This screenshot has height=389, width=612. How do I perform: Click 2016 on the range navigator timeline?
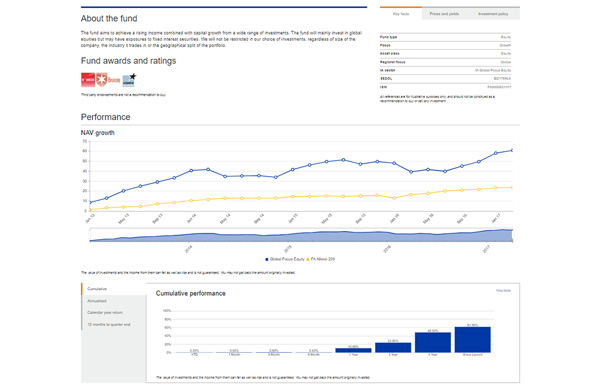click(x=387, y=249)
